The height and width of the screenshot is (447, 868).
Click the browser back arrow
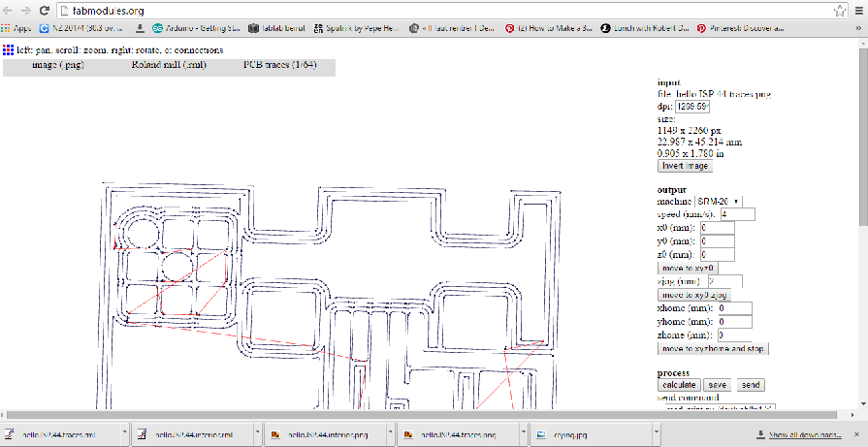pyautogui.click(x=7, y=11)
